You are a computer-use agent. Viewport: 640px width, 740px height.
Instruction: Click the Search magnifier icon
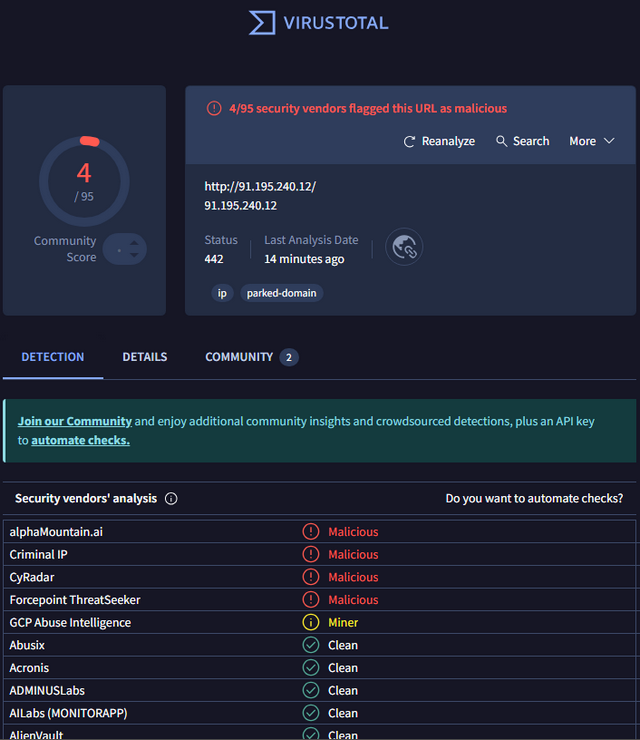coord(501,141)
